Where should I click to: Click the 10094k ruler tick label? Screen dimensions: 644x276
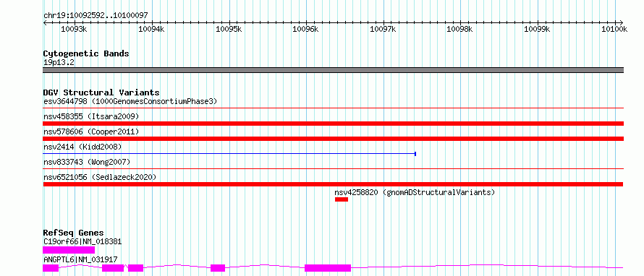pos(151,29)
